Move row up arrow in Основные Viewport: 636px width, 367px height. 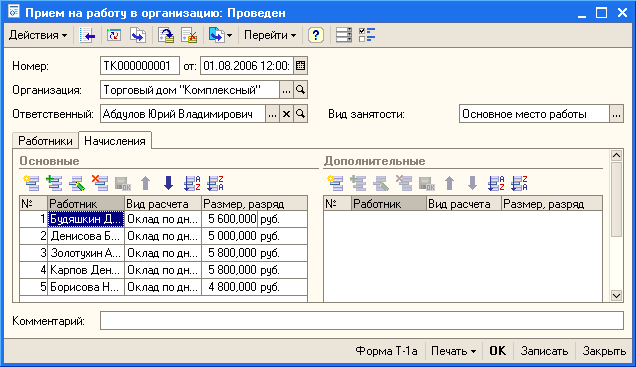click(x=145, y=183)
